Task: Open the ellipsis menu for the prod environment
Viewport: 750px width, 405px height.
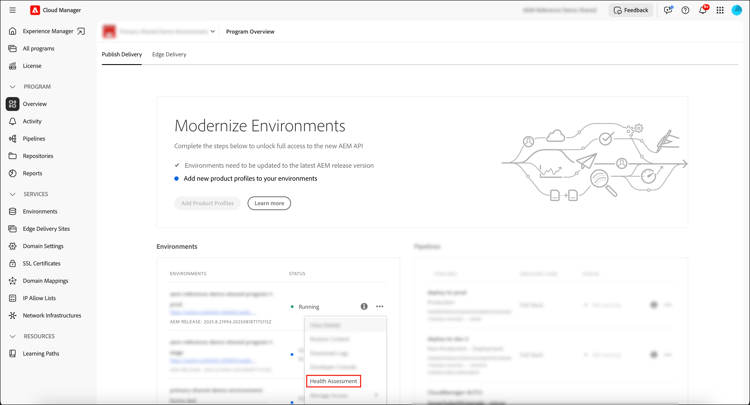Action: click(380, 307)
